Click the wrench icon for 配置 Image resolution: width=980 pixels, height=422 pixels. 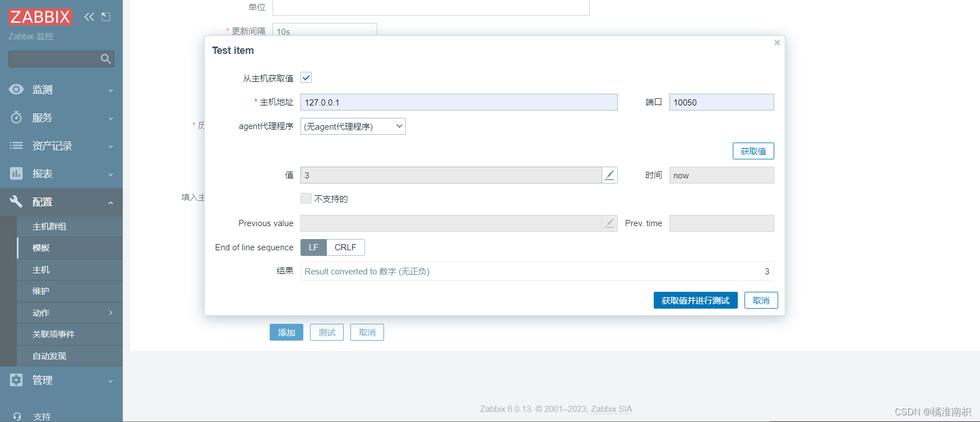coord(16,201)
